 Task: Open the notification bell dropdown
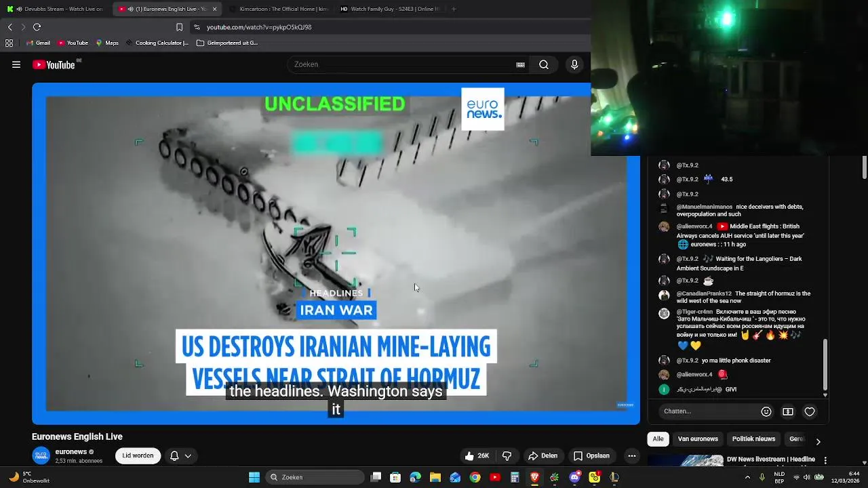pos(180,455)
